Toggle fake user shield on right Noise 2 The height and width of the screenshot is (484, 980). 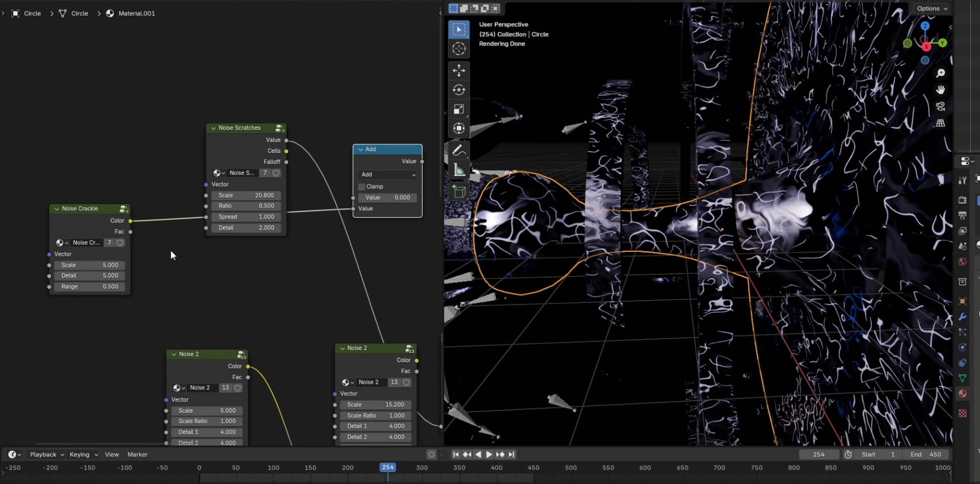click(406, 382)
